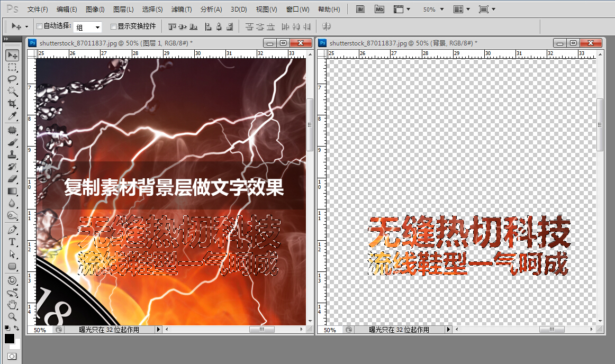The image size is (615, 364).
Task: Open Mini Bridge with the Mb icon
Action: coord(379,10)
